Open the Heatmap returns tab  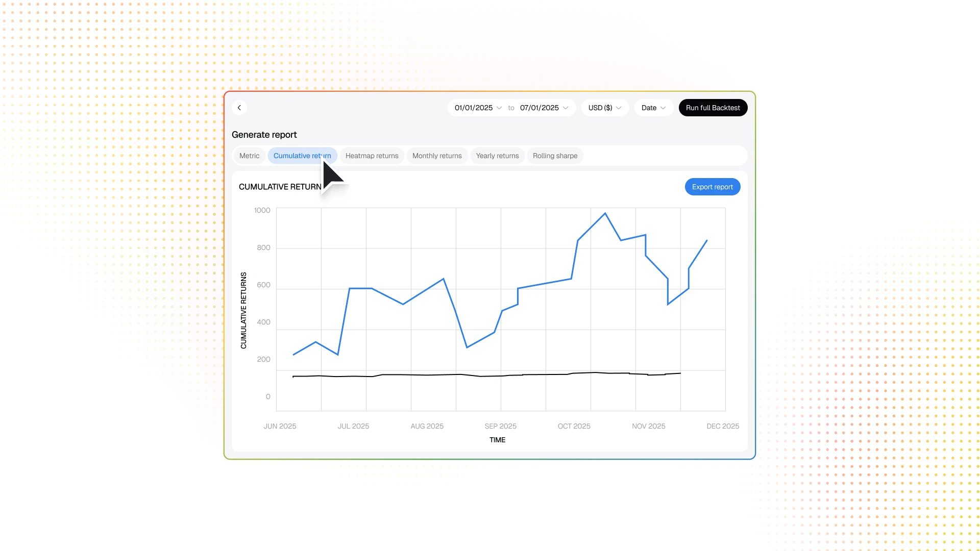[x=372, y=156]
